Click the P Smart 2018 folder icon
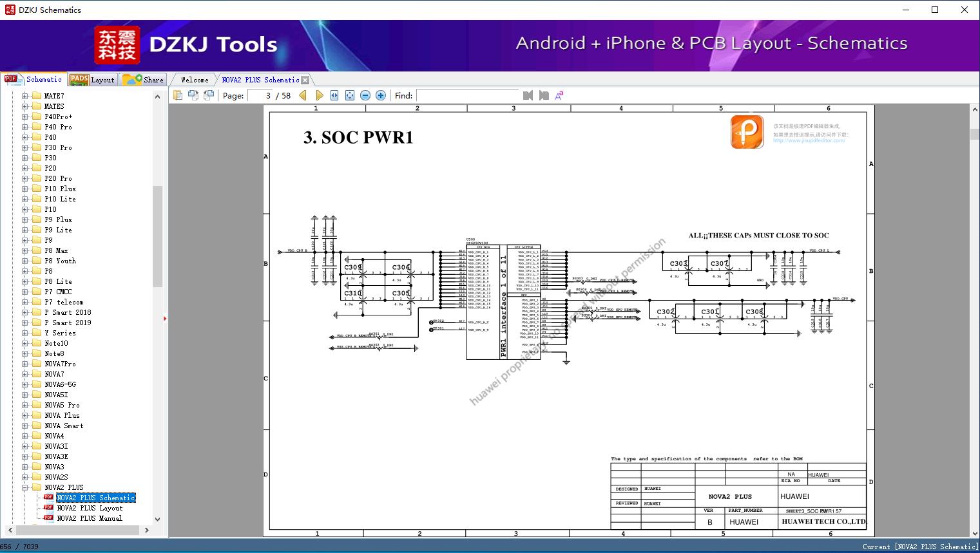Image resolution: width=980 pixels, height=553 pixels. click(37, 312)
